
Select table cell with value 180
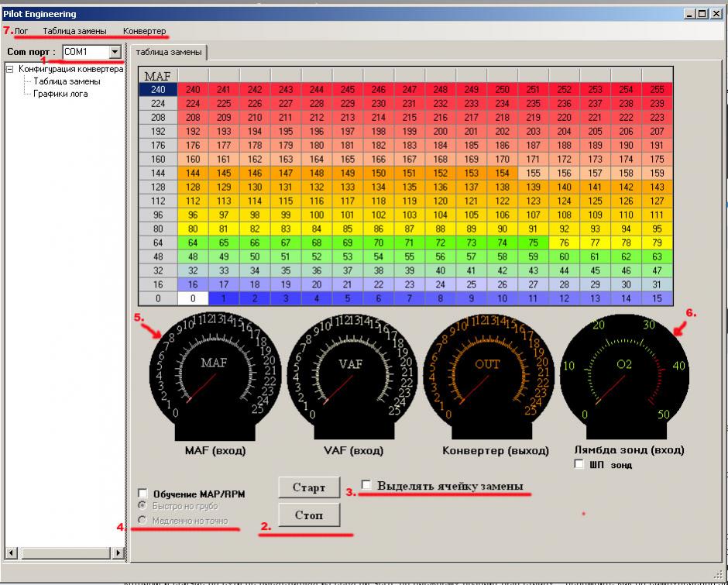(x=317, y=146)
